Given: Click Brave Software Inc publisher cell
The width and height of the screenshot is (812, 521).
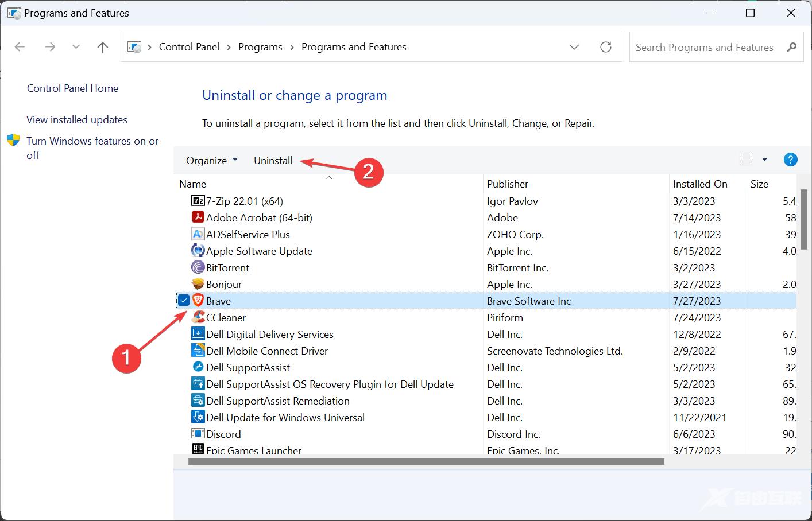Looking at the screenshot, I should 529,301.
